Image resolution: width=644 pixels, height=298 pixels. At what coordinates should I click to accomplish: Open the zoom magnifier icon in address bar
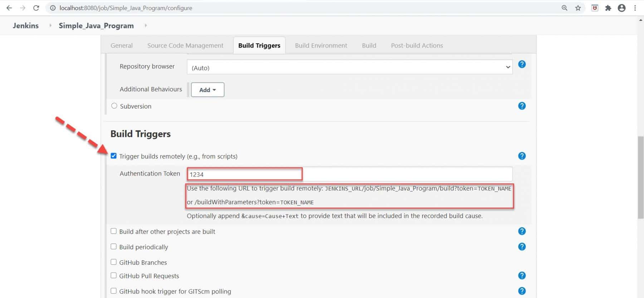pyautogui.click(x=565, y=8)
